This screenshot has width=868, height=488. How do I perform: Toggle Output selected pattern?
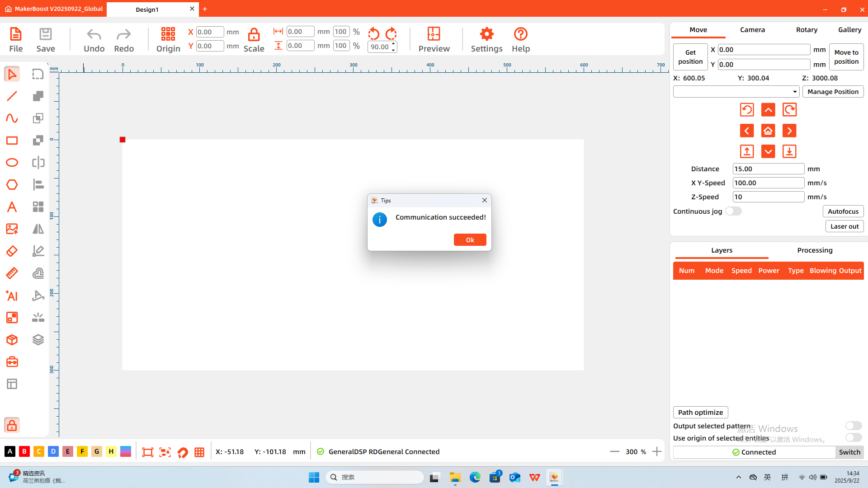point(854,426)
